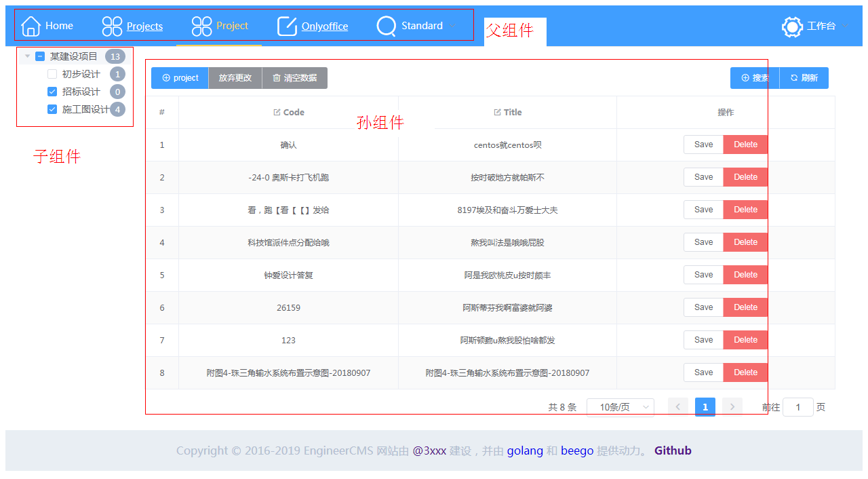Click the Project clover icon

tap(202, 26)
